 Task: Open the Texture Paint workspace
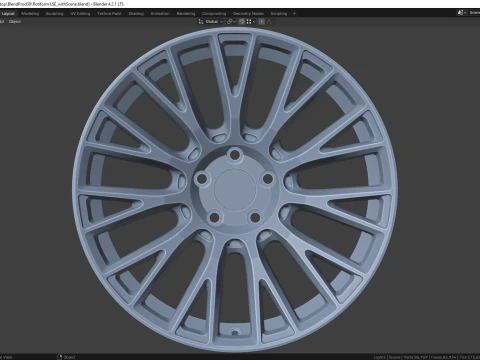(x=109, y=14)
